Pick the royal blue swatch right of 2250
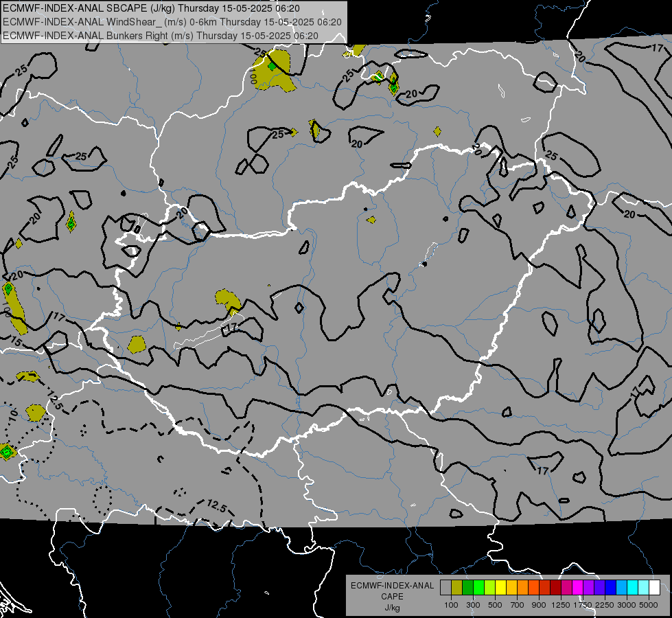Image resolution: width=672 pixels, height=618 pixels. [x=610, y=587]
